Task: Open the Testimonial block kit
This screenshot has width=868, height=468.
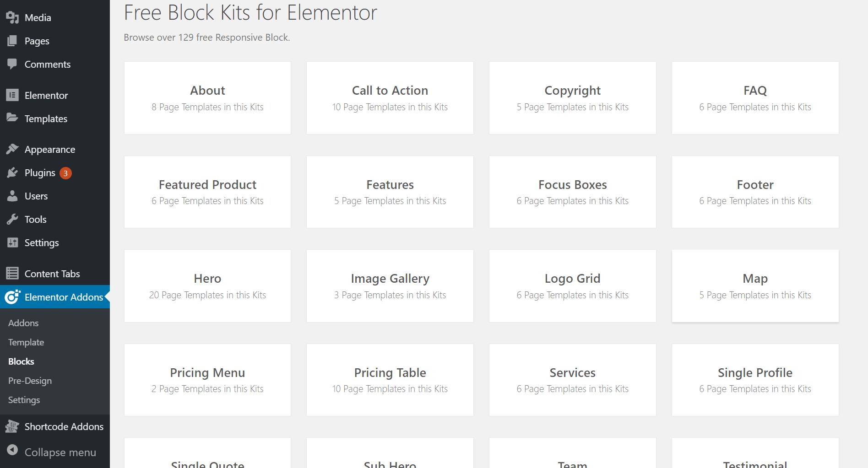Action: click(755, 453)
